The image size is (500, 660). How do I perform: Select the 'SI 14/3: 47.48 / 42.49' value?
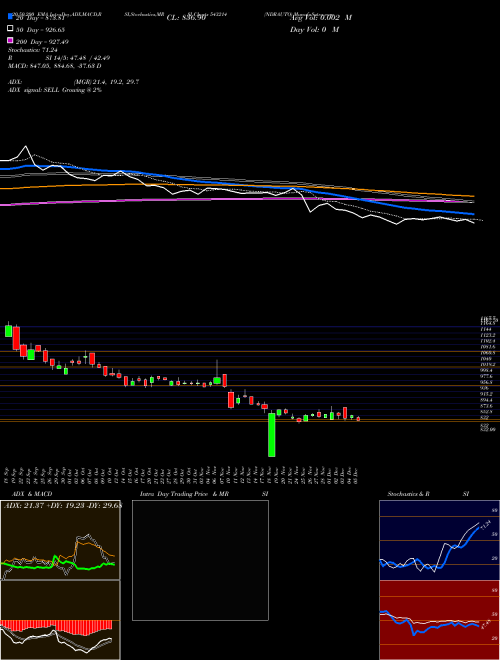[77, 58]
